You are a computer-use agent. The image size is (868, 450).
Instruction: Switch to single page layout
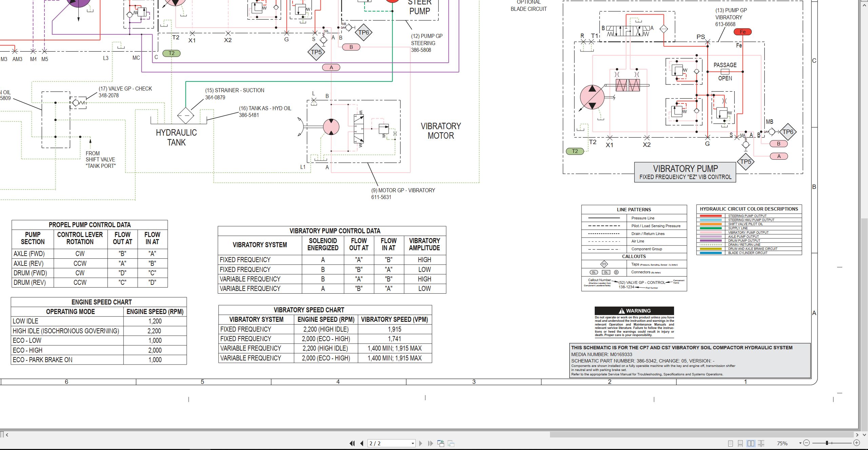[x=731, y=443]
